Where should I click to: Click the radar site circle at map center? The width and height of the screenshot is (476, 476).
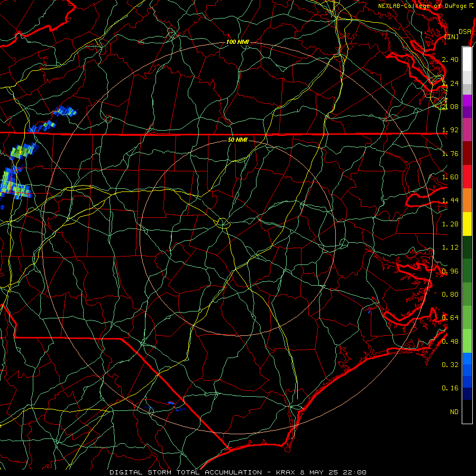click(223, 223)
